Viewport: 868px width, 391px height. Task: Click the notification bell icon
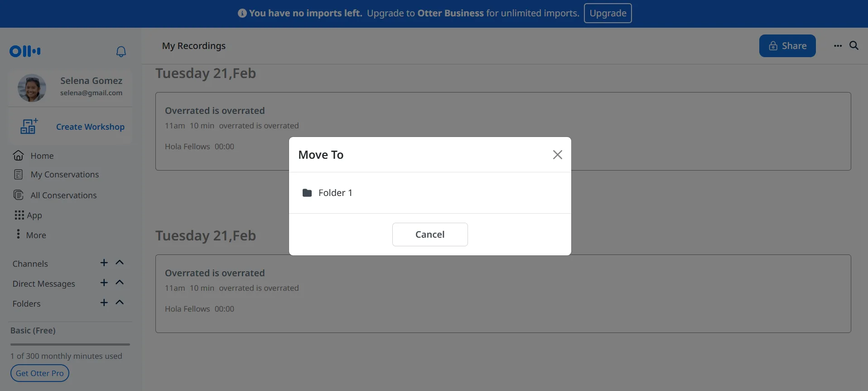[x=121, y=52]
